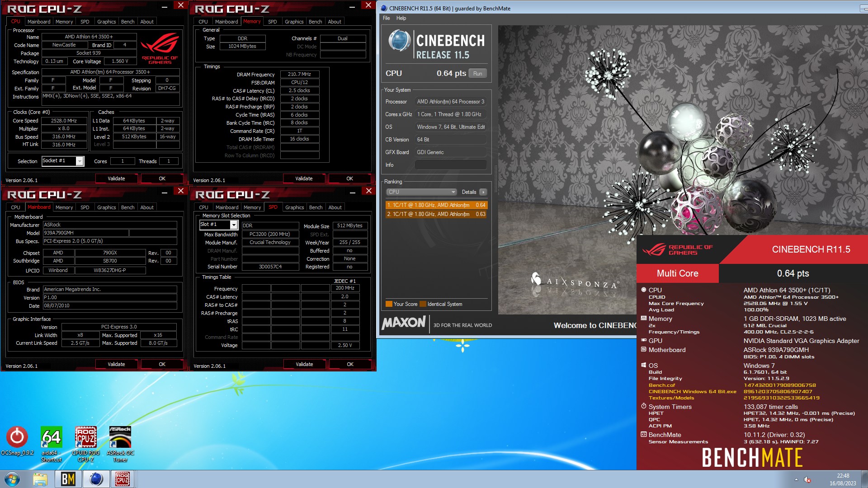Click Republic of Gamers logo in BenchMate

[x=677, y=249]
